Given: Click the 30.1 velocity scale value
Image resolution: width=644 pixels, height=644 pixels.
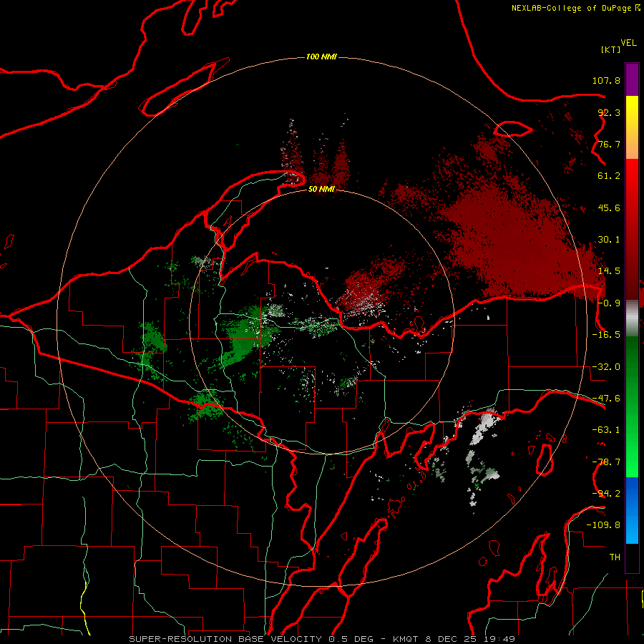Looking at the screenshot, I should tap(609, 240).
